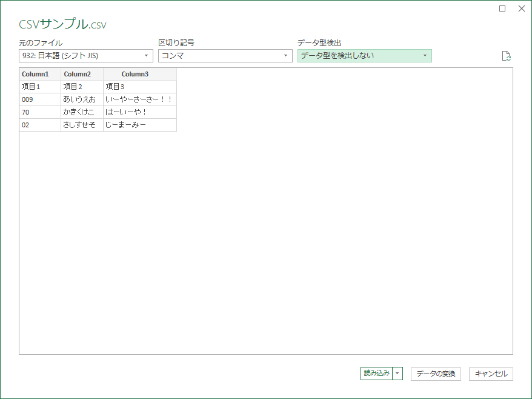This screenshot has height=399, width=532.
Task: Click the cell containing 009
Action: click(x=40, y=99)
